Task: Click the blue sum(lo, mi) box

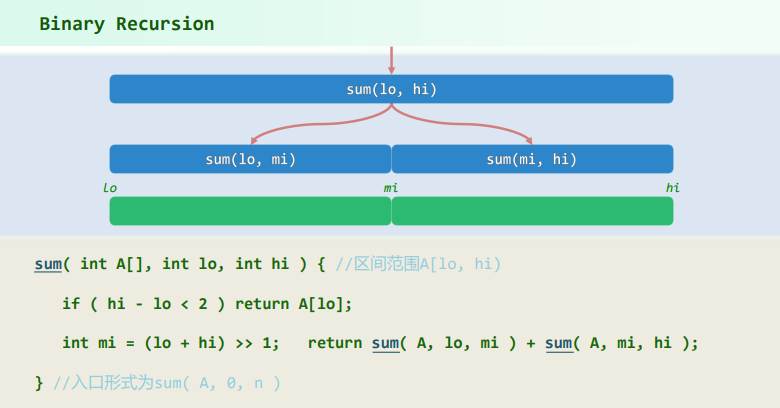Action: click(250, 159)
